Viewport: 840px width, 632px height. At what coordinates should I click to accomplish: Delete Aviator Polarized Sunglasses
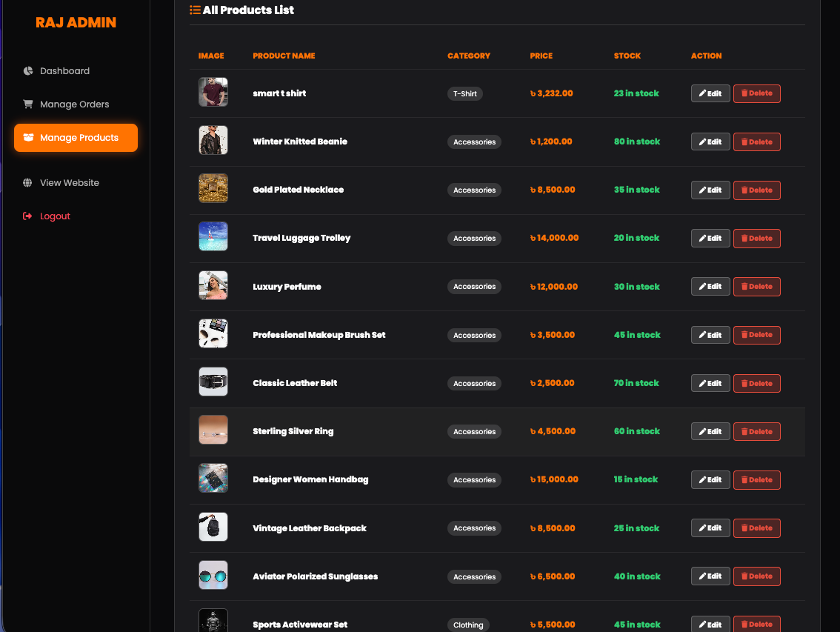pyautogui.click(x=756, y=576)
